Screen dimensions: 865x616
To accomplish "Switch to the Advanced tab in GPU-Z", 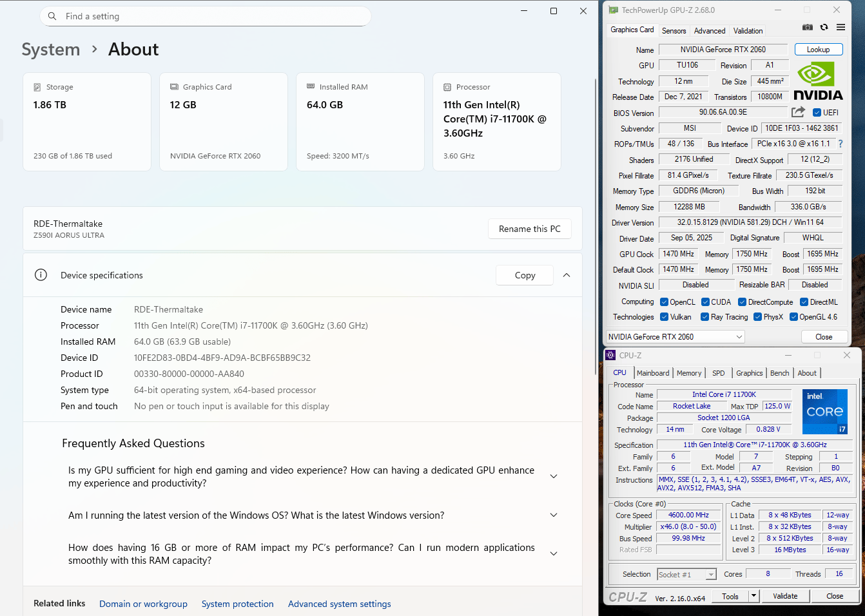I will [710, 31].
